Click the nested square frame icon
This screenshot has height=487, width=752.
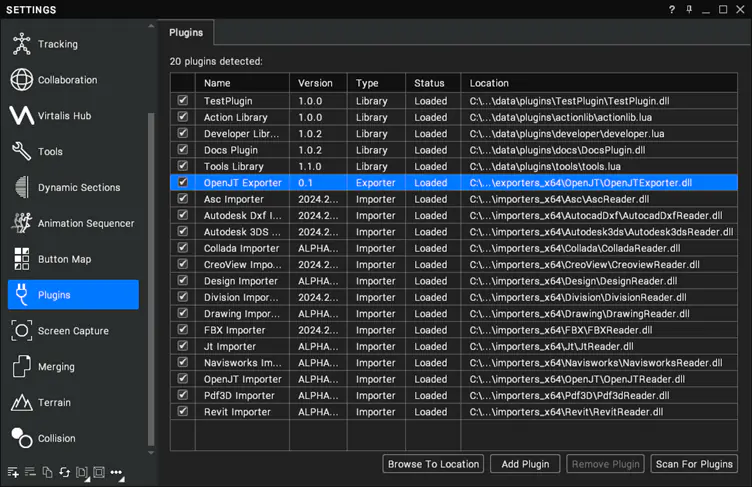tap(99, 473)
